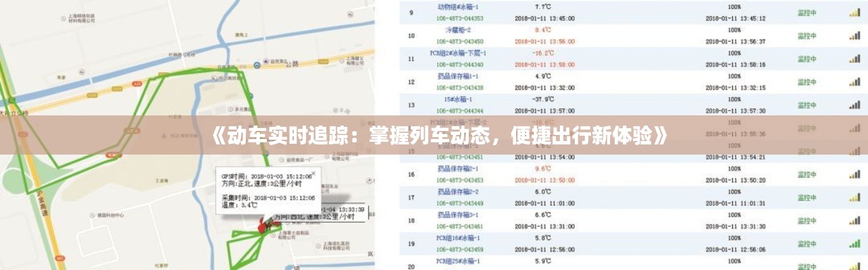The width and height of the screenshot is (868, 270).
Task: Click the signal bars icon in row 18
Action: [854, 220]
